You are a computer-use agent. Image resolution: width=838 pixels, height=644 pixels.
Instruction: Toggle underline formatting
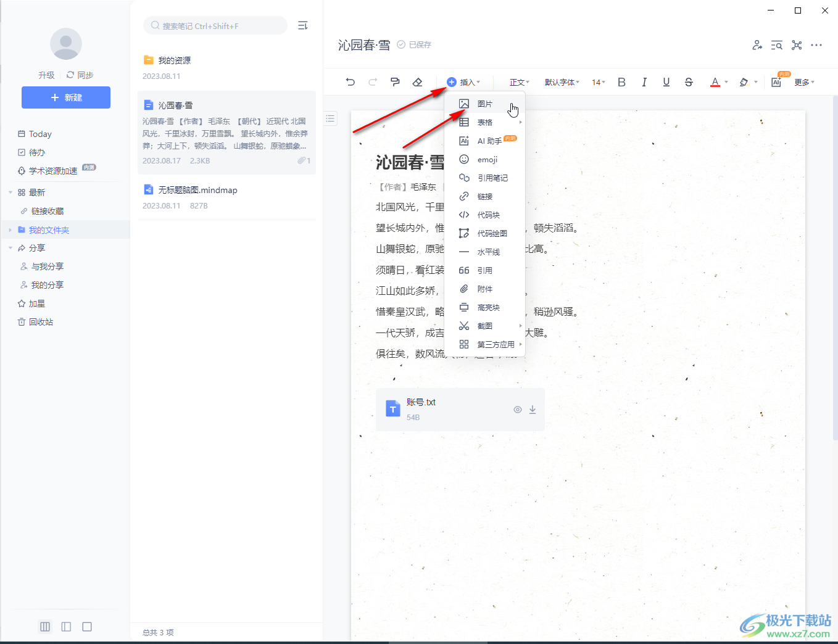pos(666,82)
